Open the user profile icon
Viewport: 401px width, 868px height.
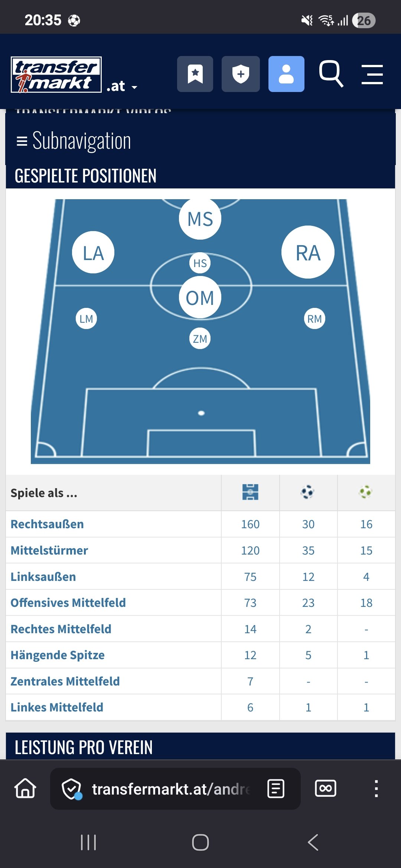click(x=286, y=74)
